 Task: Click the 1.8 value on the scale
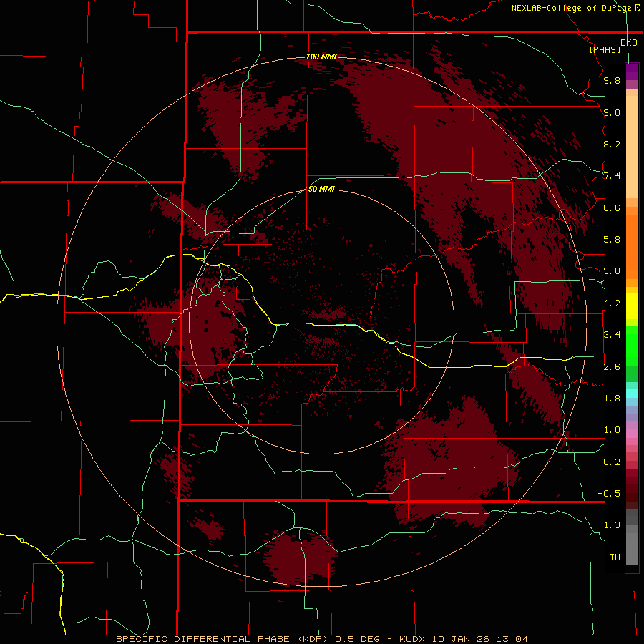(612, 399)
